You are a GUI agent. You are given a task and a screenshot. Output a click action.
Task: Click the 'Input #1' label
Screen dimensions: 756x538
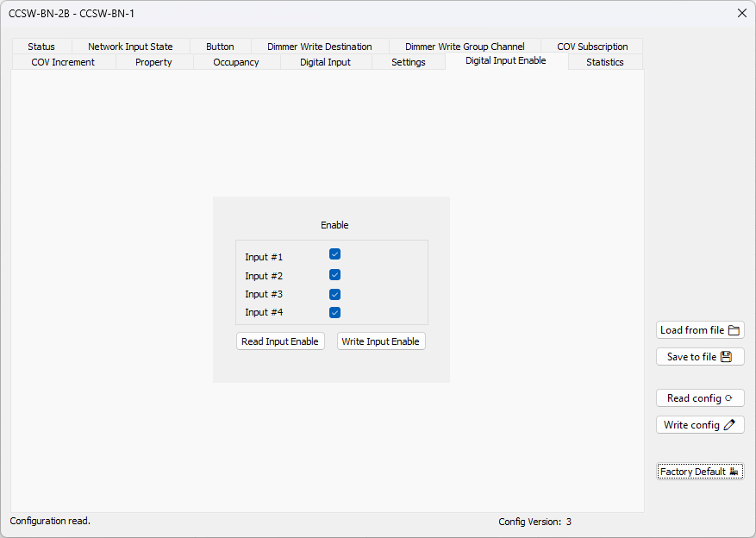click(x=264, y=257)
